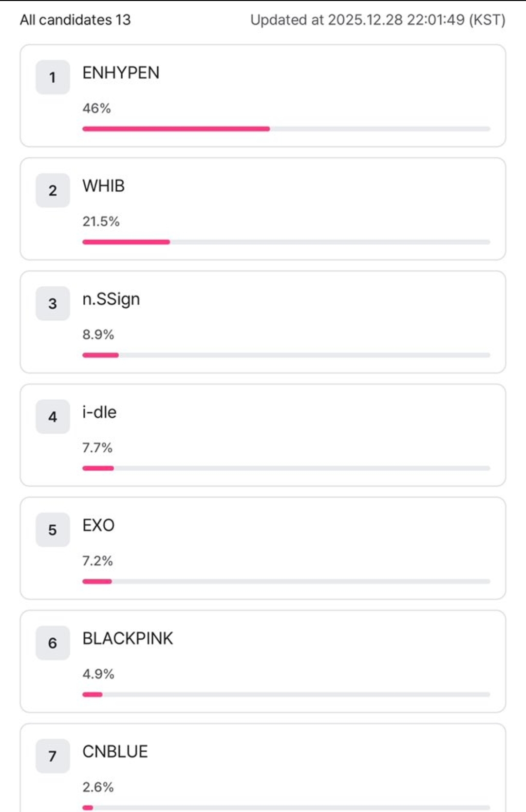Tap the CNBLUE candidate name
This screenshot has width=526, height=812.
(115, 752)
